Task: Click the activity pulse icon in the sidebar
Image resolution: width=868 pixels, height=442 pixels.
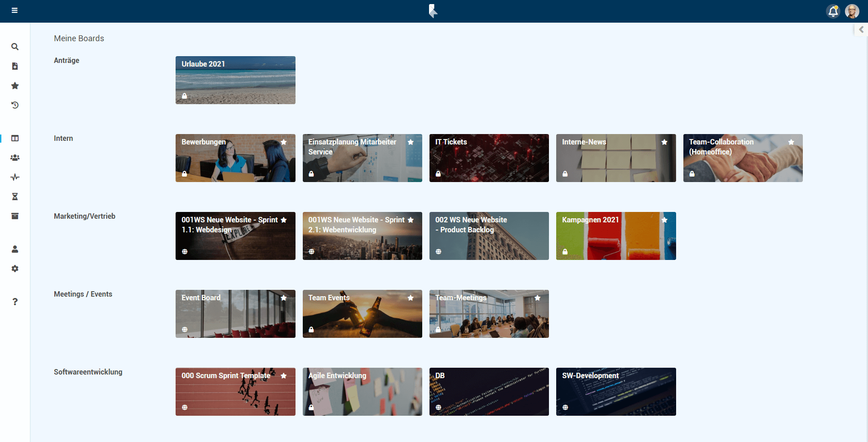Action: coord(15,177)
